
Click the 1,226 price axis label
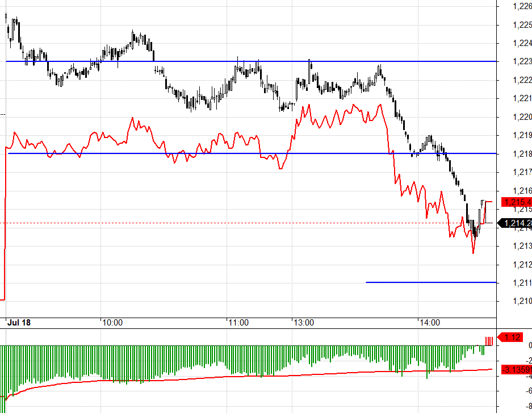pos(521,6)
